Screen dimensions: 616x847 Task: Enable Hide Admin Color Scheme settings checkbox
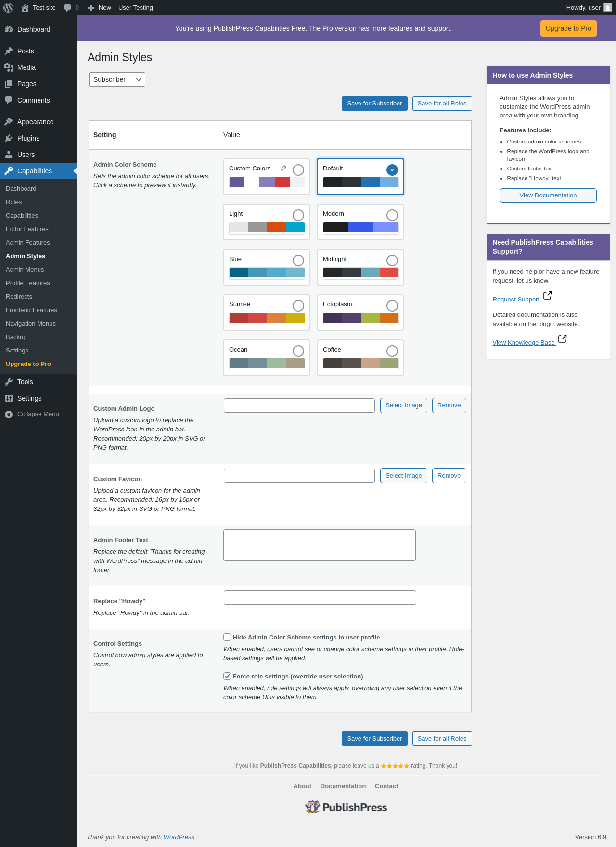coord(227,637)
